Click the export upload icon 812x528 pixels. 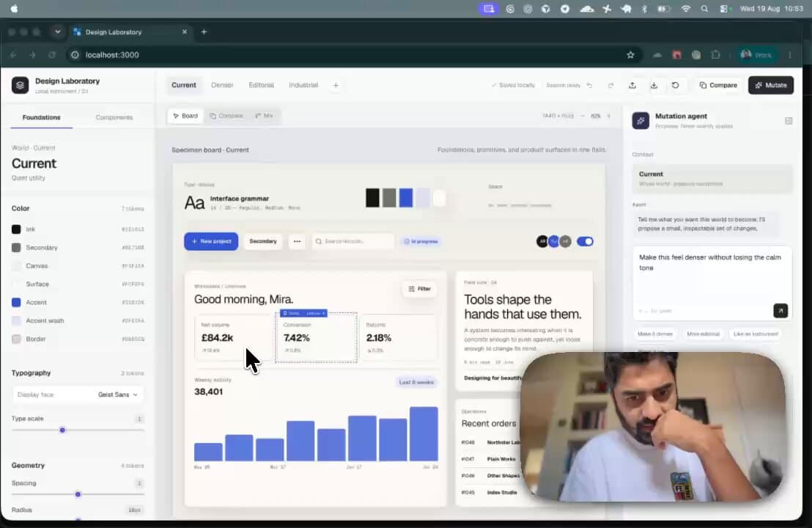pyautogui.click(x=632, y=85)
